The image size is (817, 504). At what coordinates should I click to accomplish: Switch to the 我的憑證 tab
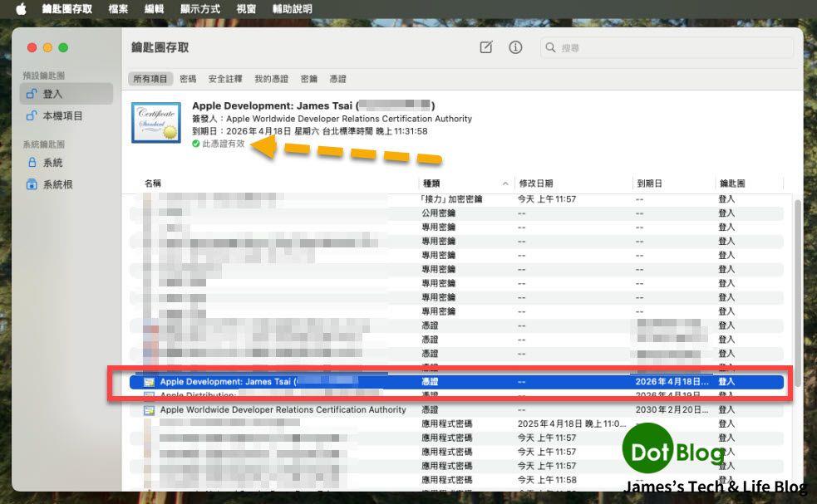271,79
